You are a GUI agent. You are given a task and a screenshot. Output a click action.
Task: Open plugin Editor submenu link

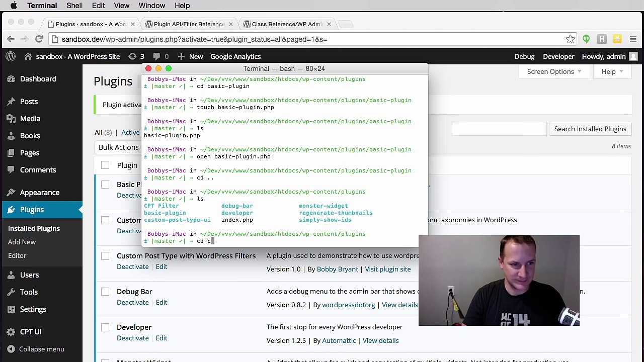[x=17, y=255]
